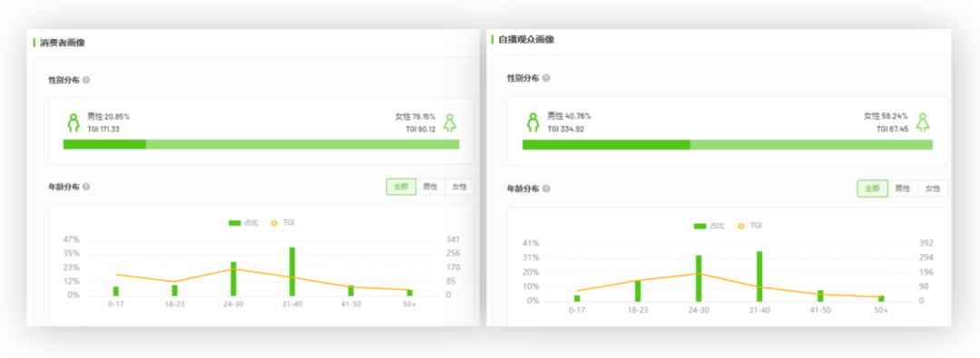Toggle TGI legend in 消费者画像 age chart

pos(282,222)
